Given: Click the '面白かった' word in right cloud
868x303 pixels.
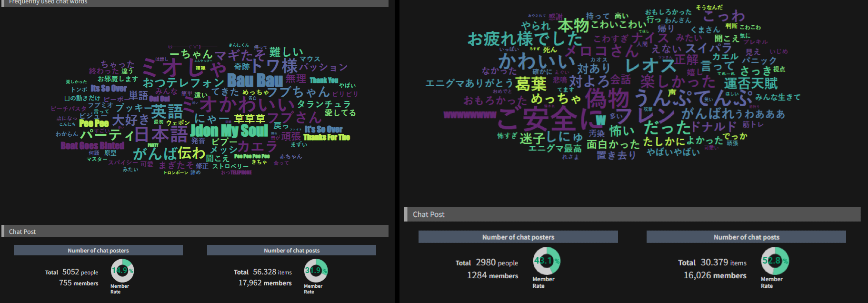Looking at the screenshot, I should click(613, 144).
